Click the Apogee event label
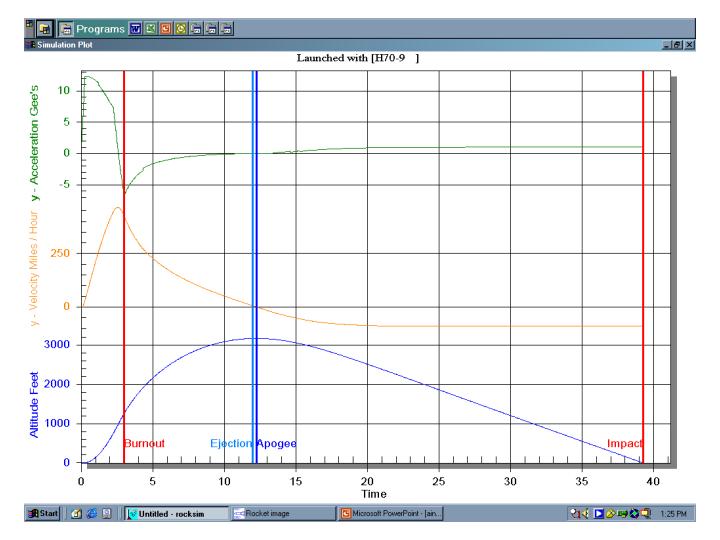The image size is (720, 540). pyautogui.click(x=276, y=444)
